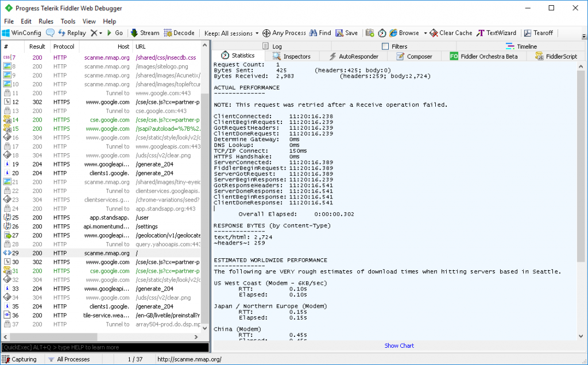Open Find sessions binoculars
This screenshot has width=588, height=365.
click(320, 33)
